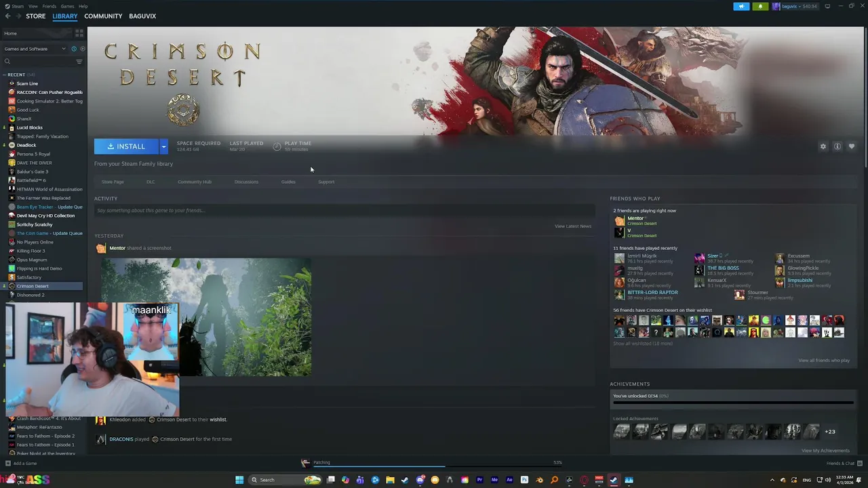Open Windows Start menu
Screen dimensions: 868x488
coord(239,480)
